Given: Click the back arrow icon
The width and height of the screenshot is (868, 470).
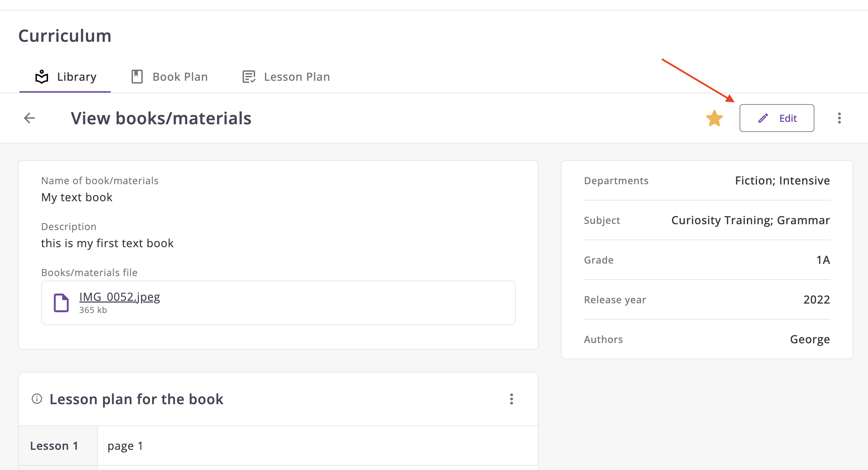Looking at the screenshot, I should pos(30,118).
